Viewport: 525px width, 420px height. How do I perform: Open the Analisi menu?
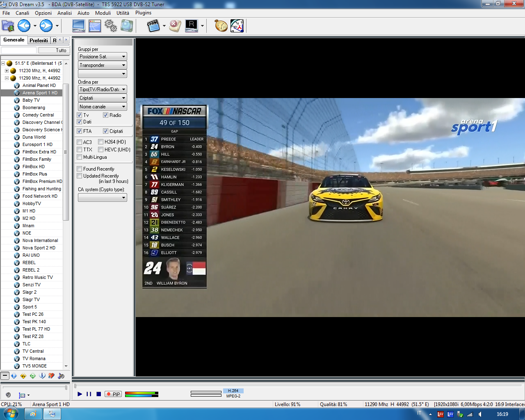[x=64, y=13]
